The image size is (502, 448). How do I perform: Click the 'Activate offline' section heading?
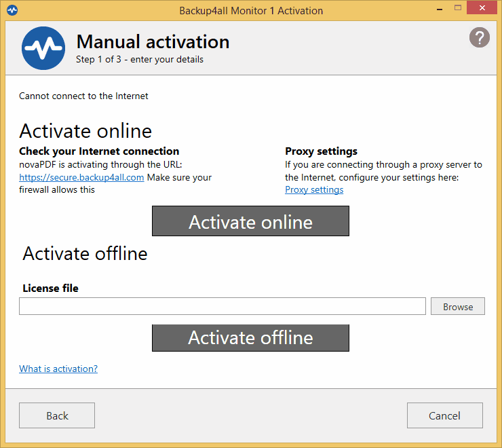pyautogui.click(x=85, y=253)
